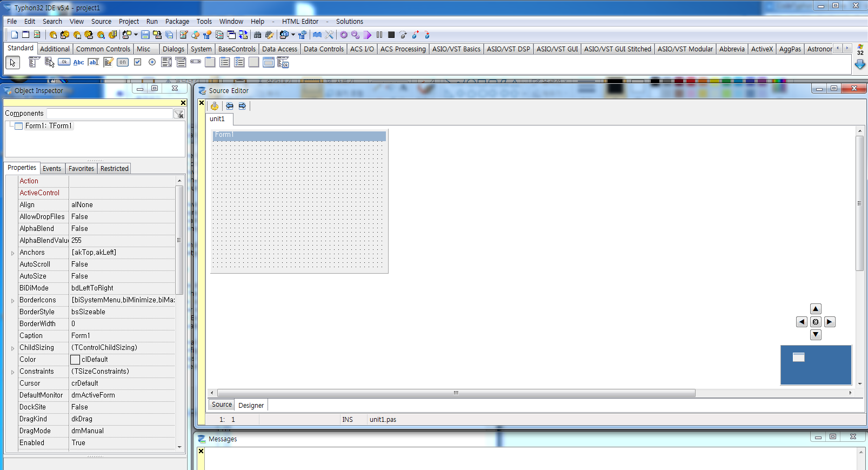Click the New Unit blank page icon
This screenshot has width=868, height=470.
click(x=15, y=35)
